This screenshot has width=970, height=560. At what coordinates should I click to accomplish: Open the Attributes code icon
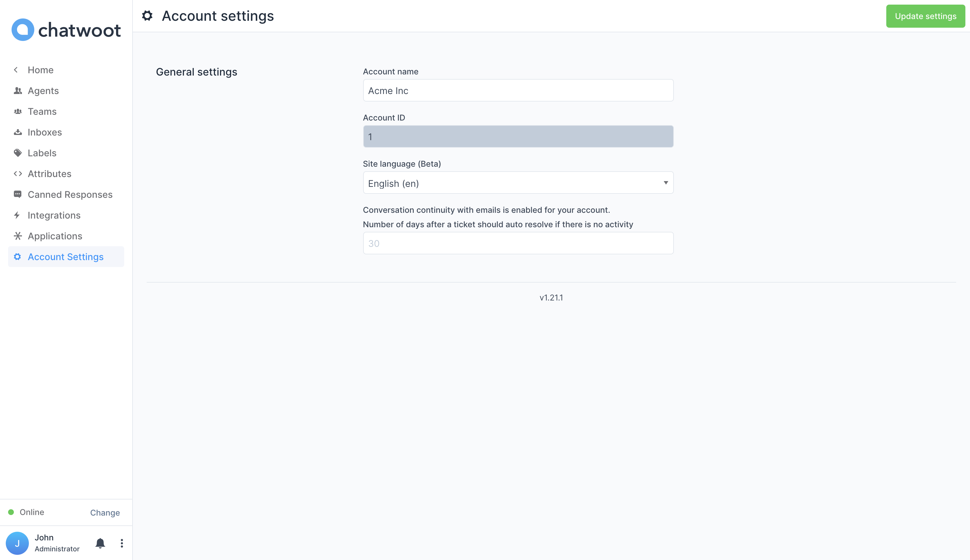[18, 174]
